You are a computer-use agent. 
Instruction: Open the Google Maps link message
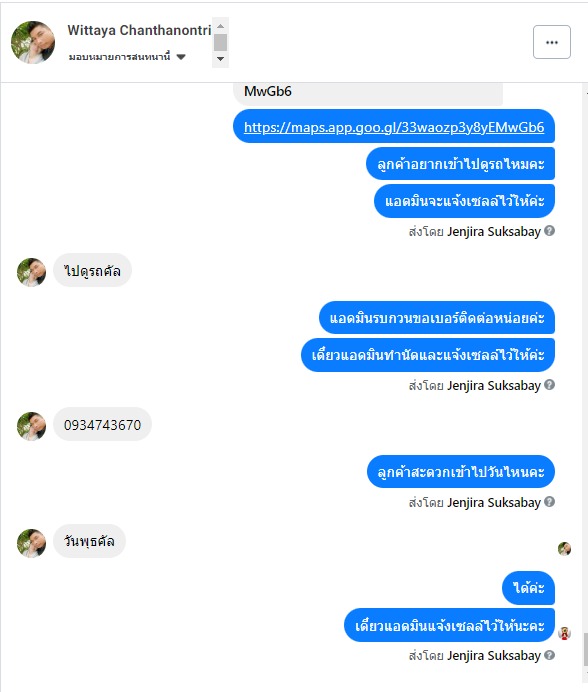pyautogui.click(x=394, y=127)
